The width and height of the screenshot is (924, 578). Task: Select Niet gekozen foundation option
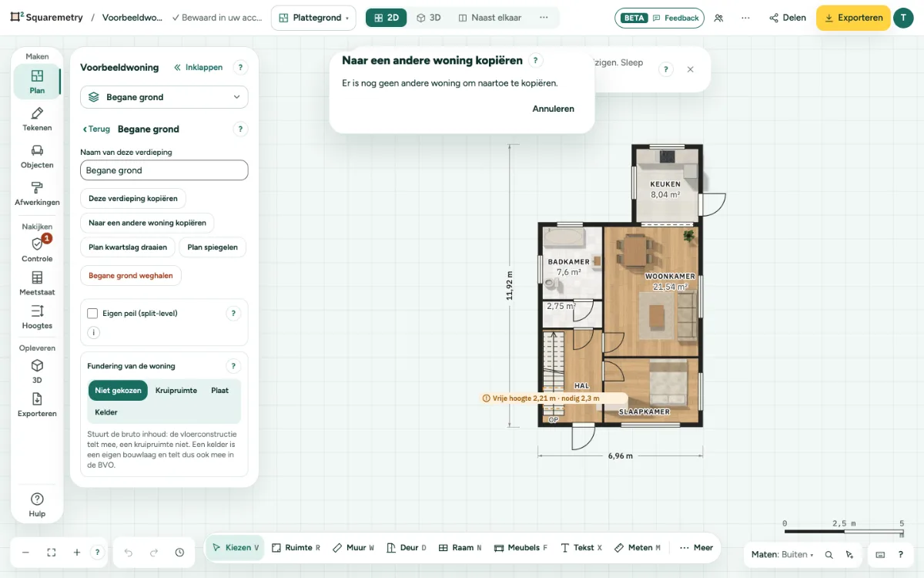(118, 391)
